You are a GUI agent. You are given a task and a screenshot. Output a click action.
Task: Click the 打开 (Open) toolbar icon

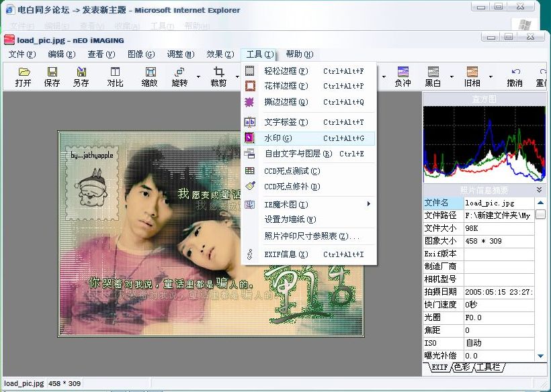pos(24,76)
